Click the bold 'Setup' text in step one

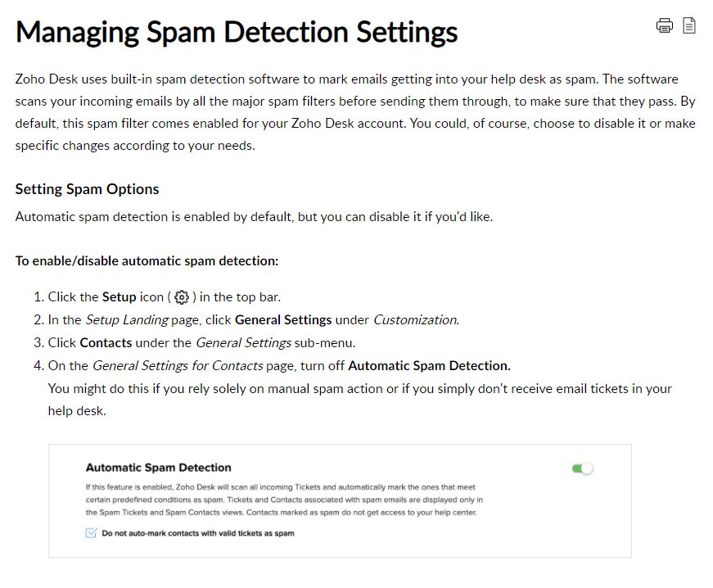[120, 297]
